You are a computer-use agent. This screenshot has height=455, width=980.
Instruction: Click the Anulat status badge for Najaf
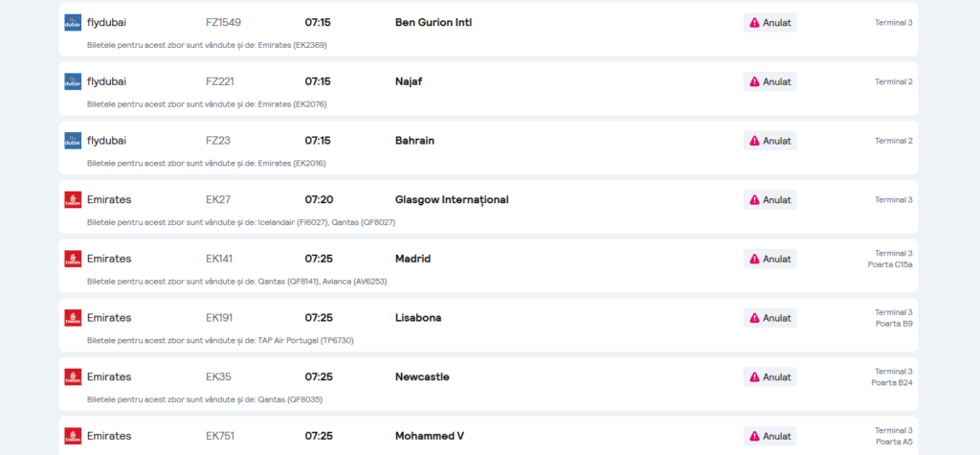click(769, 81)
